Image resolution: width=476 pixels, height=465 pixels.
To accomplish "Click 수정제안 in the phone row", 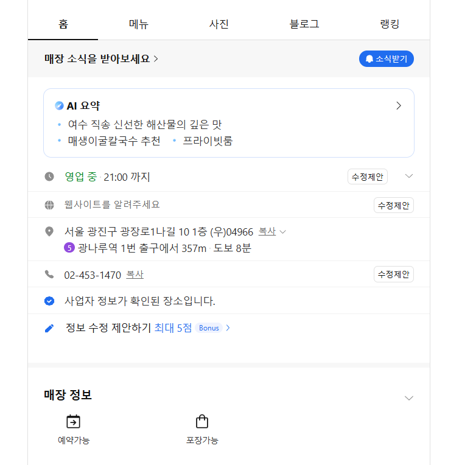I will coord(393,274).
